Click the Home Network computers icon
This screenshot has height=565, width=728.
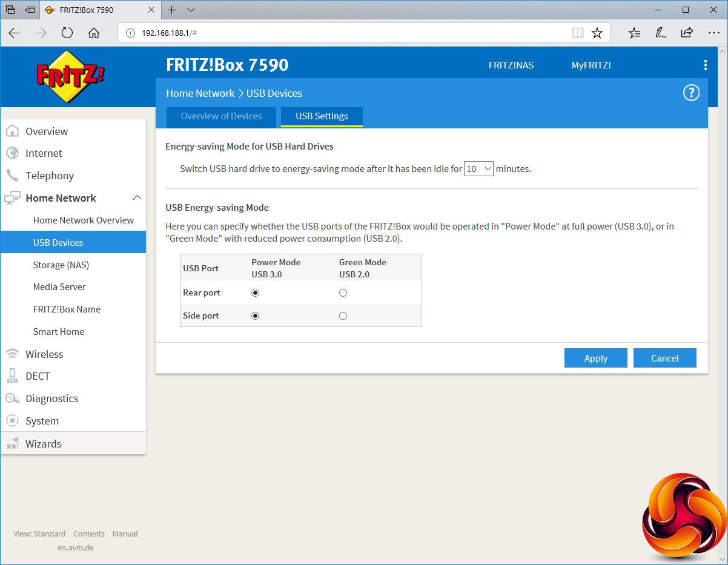click(12, 198)
